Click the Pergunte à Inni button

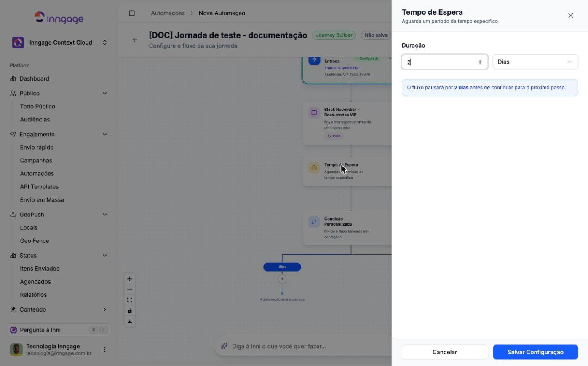[x=59, y=330]
